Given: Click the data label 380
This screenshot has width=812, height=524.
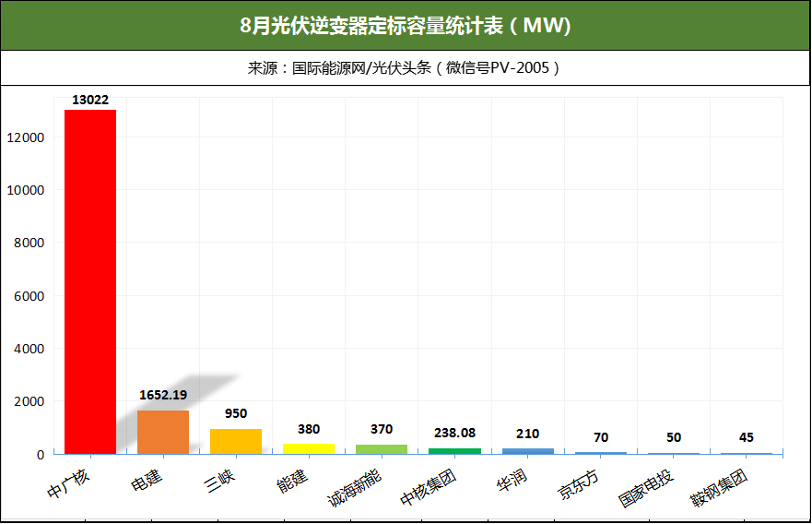Looking at the screenshot, I should (309, 429).
